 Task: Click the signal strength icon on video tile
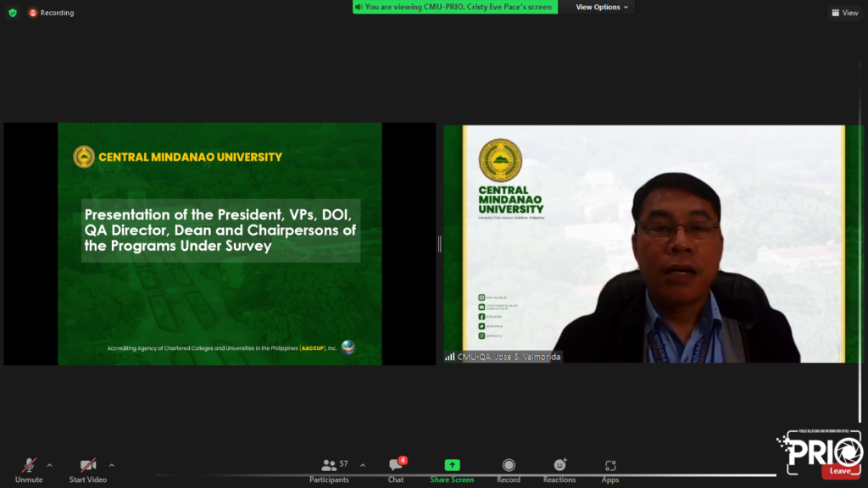(x=449, y=357)
